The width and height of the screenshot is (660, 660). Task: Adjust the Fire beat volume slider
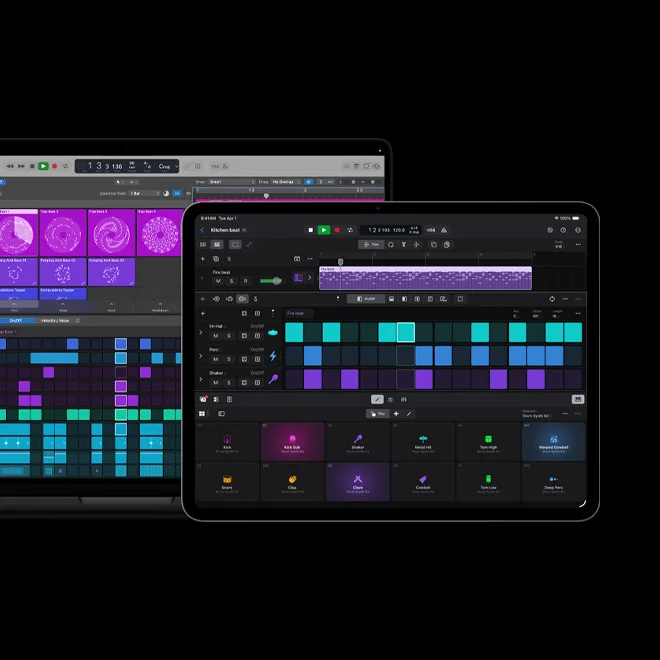[x=271, y=281]
